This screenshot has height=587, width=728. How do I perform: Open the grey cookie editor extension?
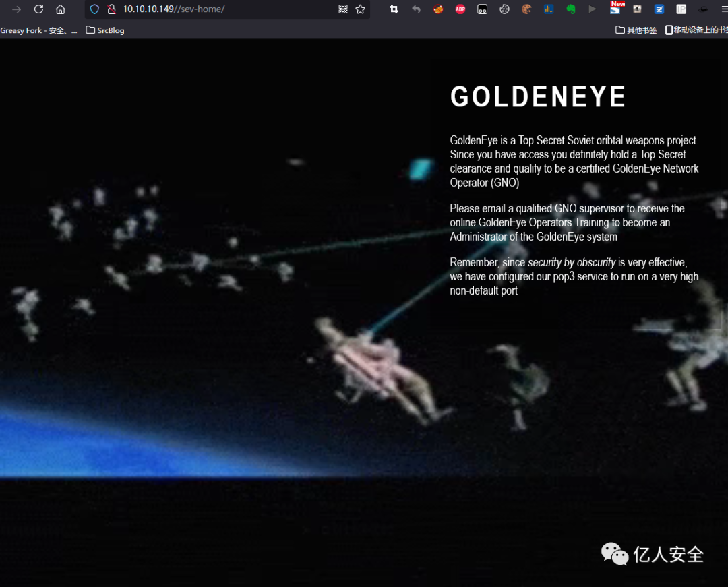point(505,9)
